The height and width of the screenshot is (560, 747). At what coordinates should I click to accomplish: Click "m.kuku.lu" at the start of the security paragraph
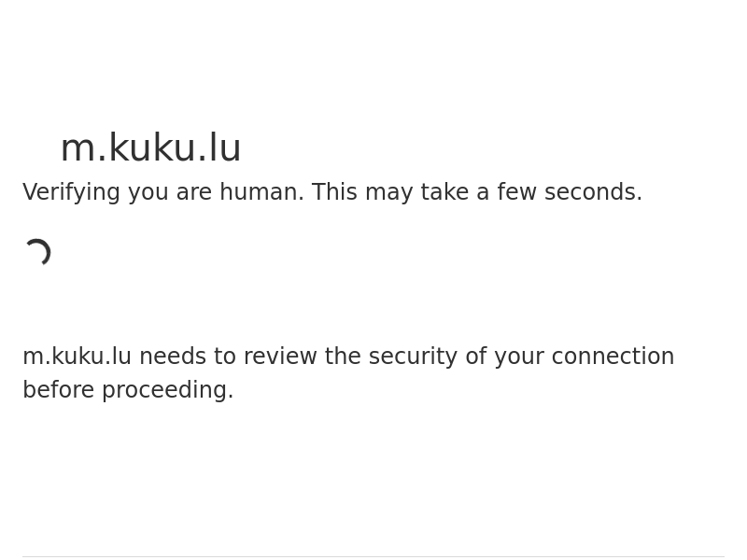[x=77, y=357]
